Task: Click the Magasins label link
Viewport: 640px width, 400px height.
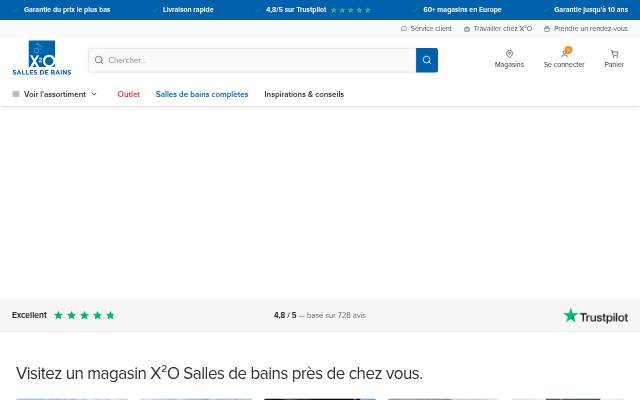Action: 509,64
